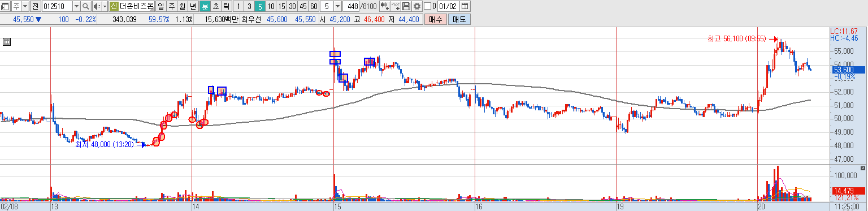Choose the highlighted 5-minute interval button
Screen dimensions: 868x211
259,6
